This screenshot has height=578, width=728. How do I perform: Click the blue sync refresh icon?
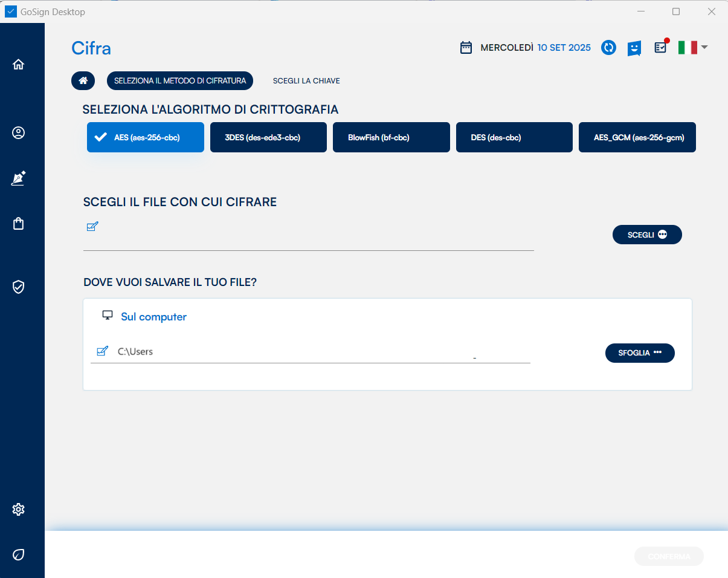tap(608, 48)
